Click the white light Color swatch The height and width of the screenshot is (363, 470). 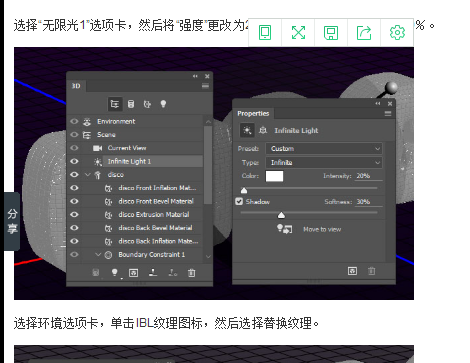274,176
